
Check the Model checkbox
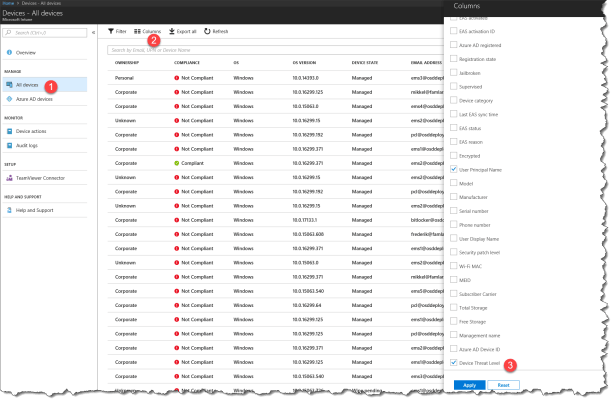454,183
